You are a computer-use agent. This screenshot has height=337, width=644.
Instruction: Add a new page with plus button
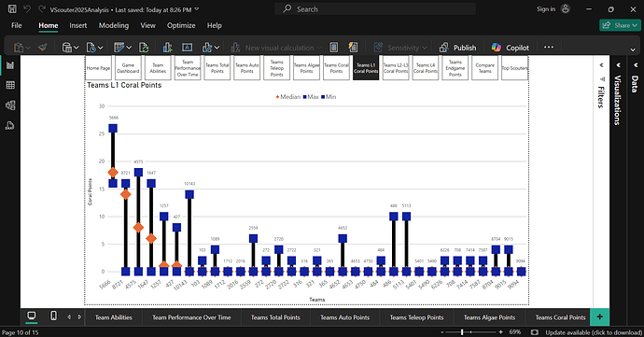point(599,316)
